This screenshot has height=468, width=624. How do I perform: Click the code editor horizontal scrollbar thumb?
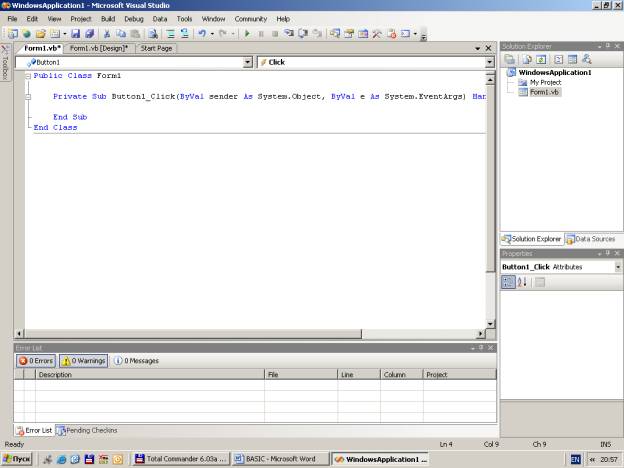pos(193,333)
